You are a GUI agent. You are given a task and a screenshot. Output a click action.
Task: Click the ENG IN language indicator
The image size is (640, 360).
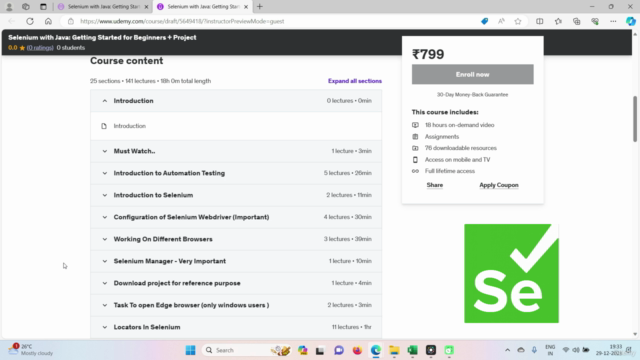pos(550,350)
